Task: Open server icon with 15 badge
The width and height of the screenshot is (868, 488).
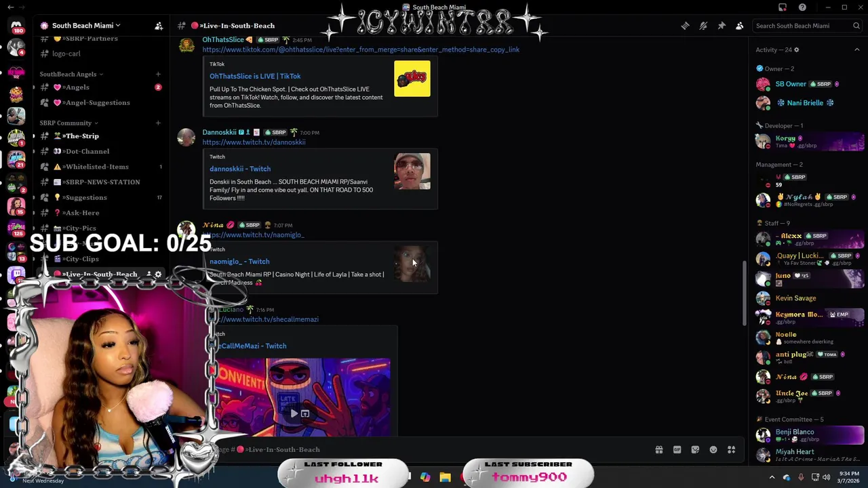Action: [x=16, y=205]
